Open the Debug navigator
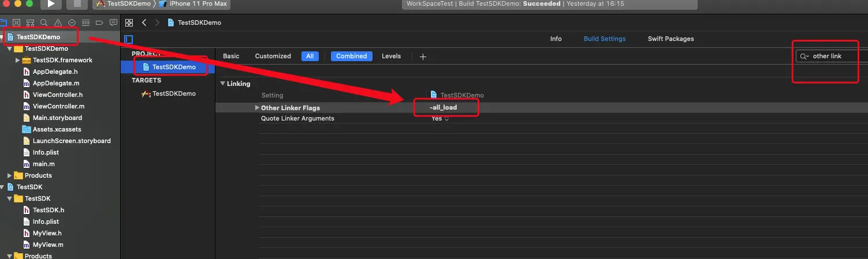The width and height of the screenshot is (868, 259). pos(85,22)
